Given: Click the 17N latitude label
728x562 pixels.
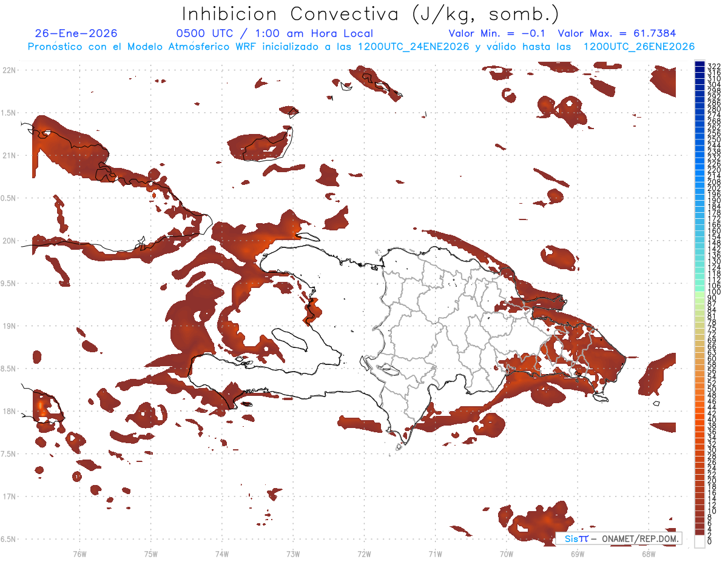Looking at the screenshot, I should [x=9, y=497].
